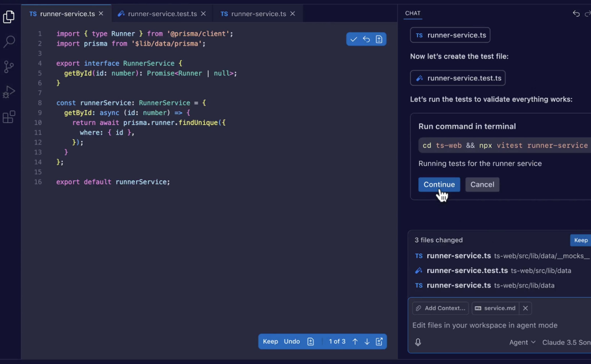Image resolution: width=591 pixels, height=364 pixels.
Task: Go to next change with down arrow
Action: [x=367, y=341]
